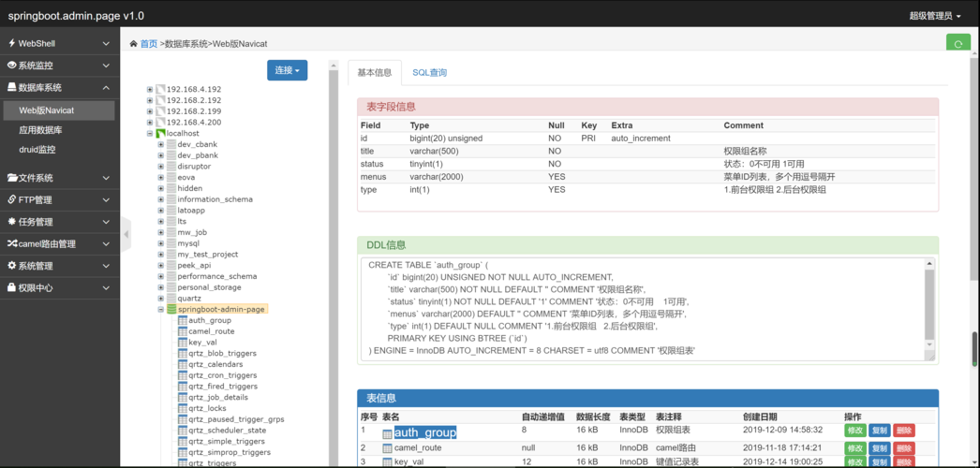The height and width of the screenshot is (468, 980).
Task: Expand the 192.168.4.192 connection node
Action: (x=150, y=89)
